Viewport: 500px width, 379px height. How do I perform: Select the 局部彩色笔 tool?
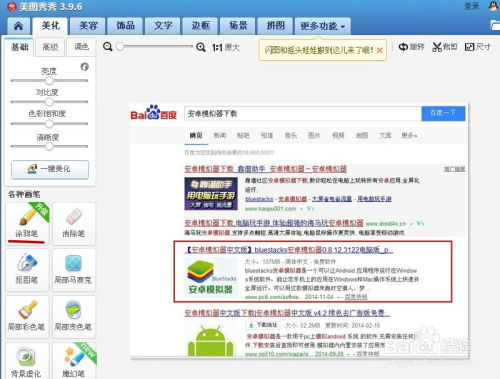(x=27, y=317)
